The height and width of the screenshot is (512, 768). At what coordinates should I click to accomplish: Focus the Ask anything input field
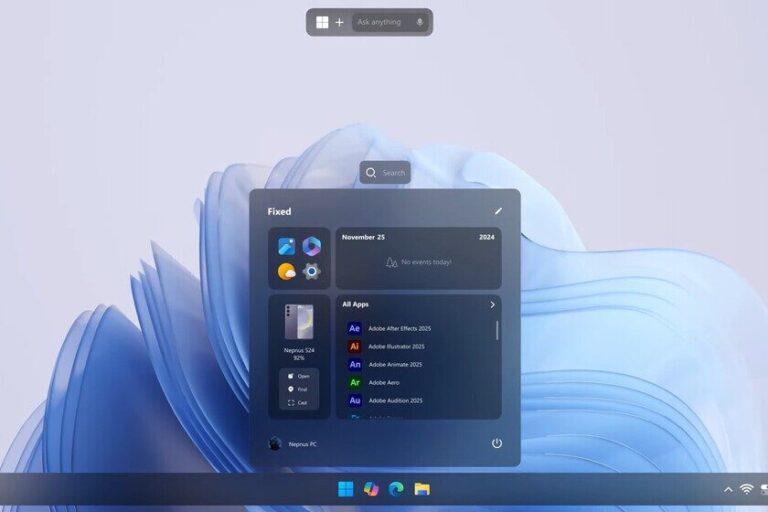click(389, 22)
